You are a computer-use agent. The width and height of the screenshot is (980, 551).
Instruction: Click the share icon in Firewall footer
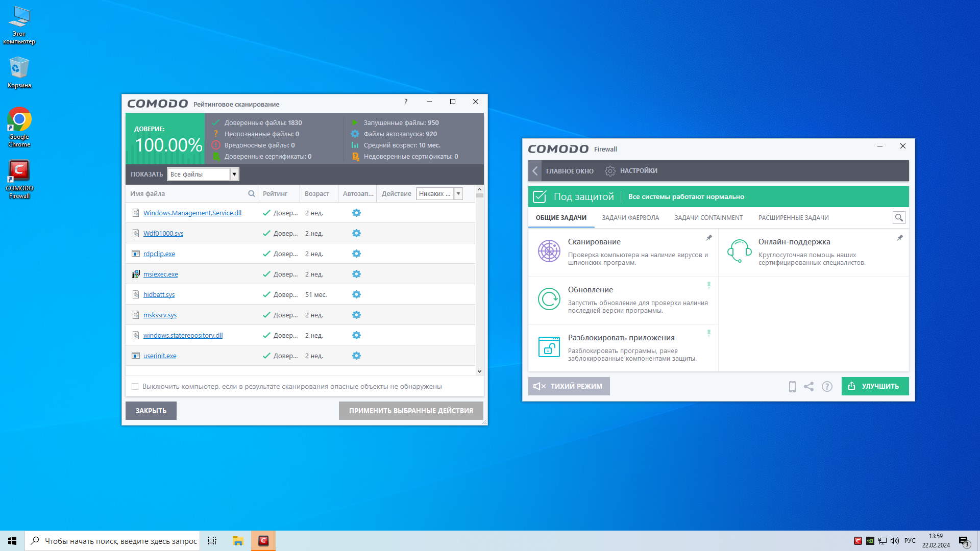click(x=809, y=387)
